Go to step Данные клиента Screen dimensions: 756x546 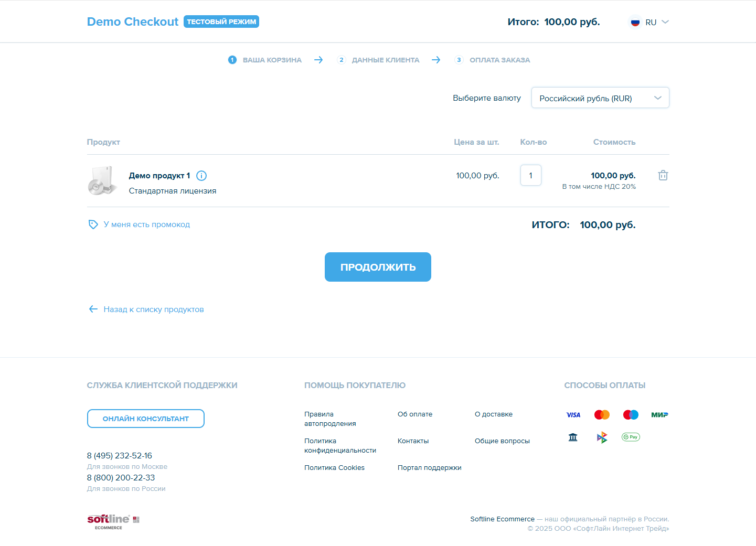[x=385, y=60]
